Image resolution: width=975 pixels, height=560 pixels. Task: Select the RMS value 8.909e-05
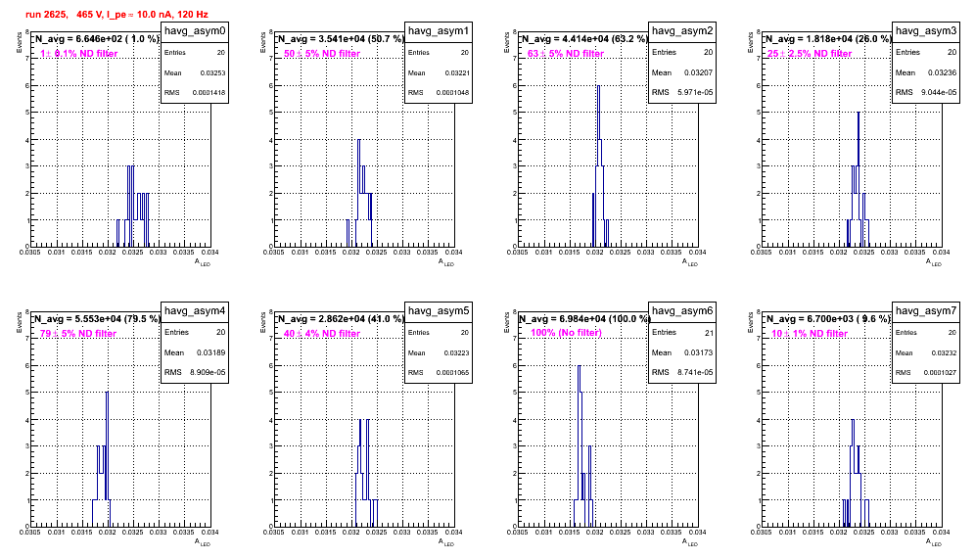[x=208, y=372]
